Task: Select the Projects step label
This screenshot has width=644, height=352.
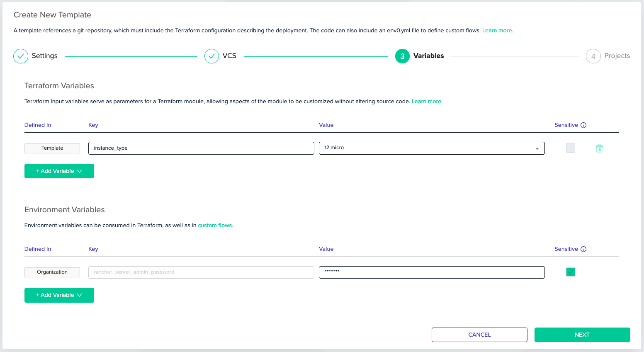Action: [617, 56]
